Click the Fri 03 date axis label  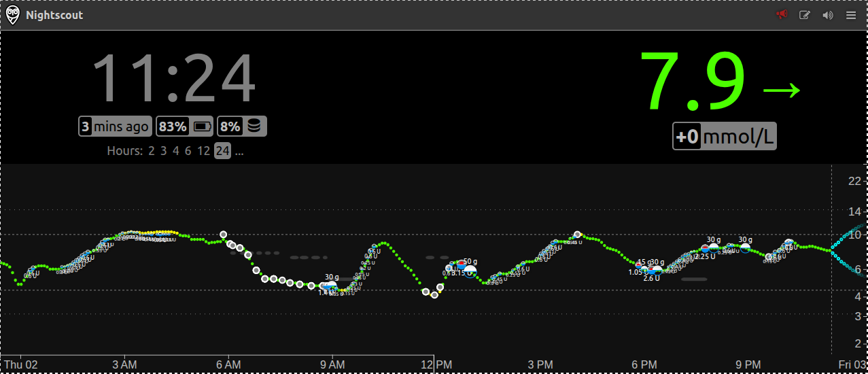852,365
